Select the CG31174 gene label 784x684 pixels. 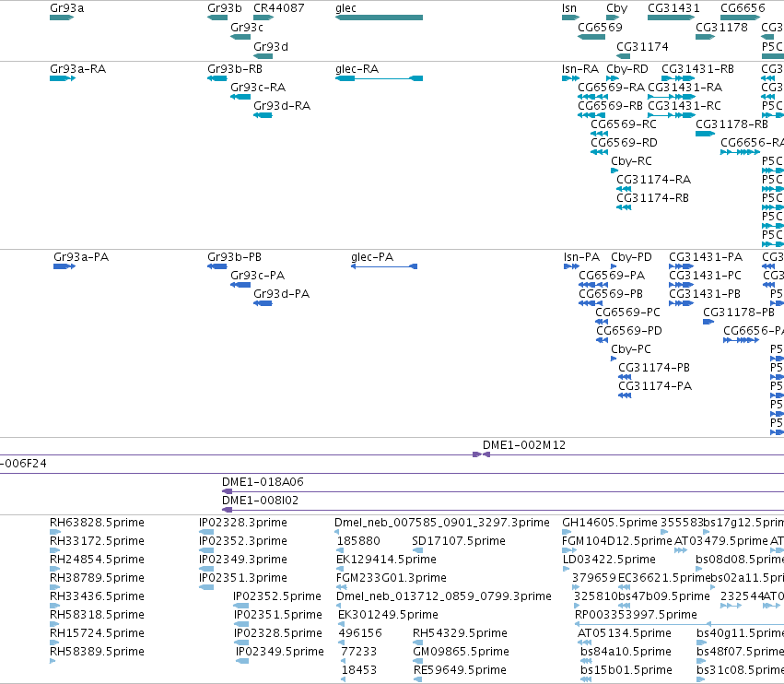(642, 46)
